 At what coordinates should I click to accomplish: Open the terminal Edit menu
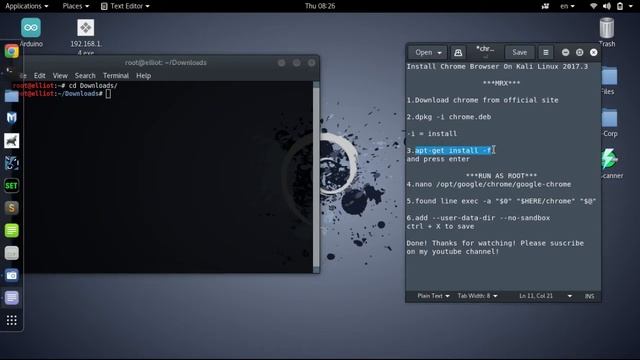(40, 76)
